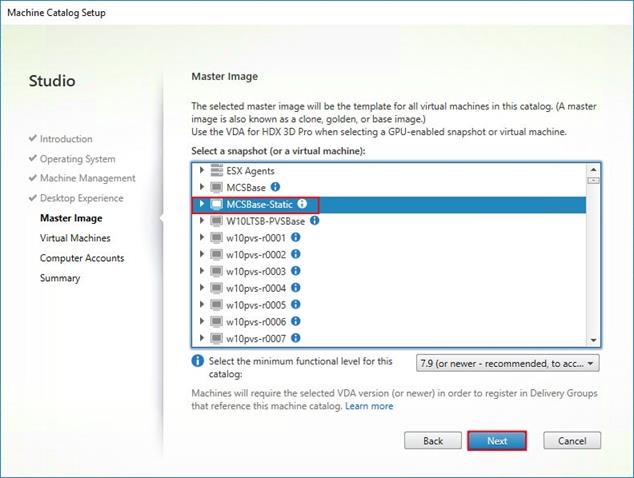Screen dimensions: 634x478
Task: Expand the w10pvs-r0001 node
Action: pos(202,237)
